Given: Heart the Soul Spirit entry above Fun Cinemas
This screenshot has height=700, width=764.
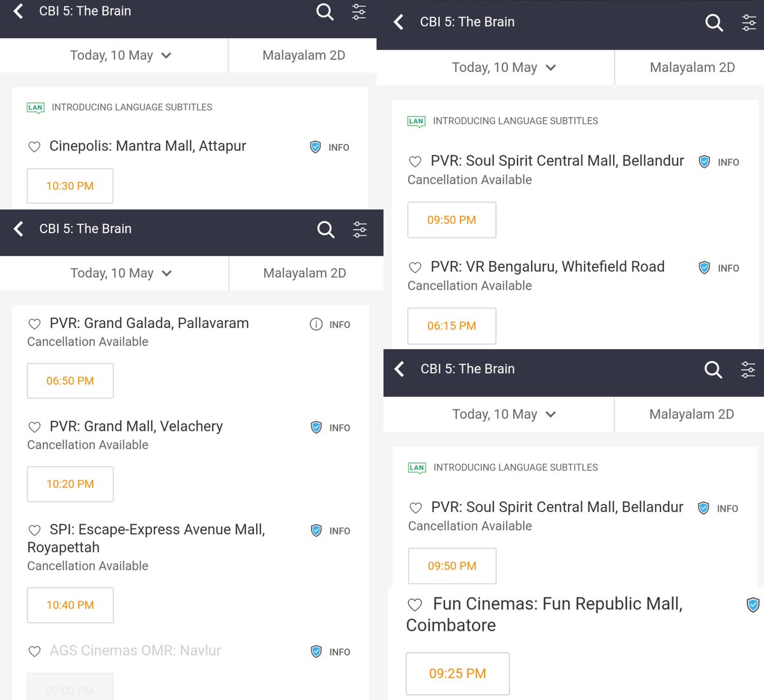Looking at the screenshot, I should (416, 508).
